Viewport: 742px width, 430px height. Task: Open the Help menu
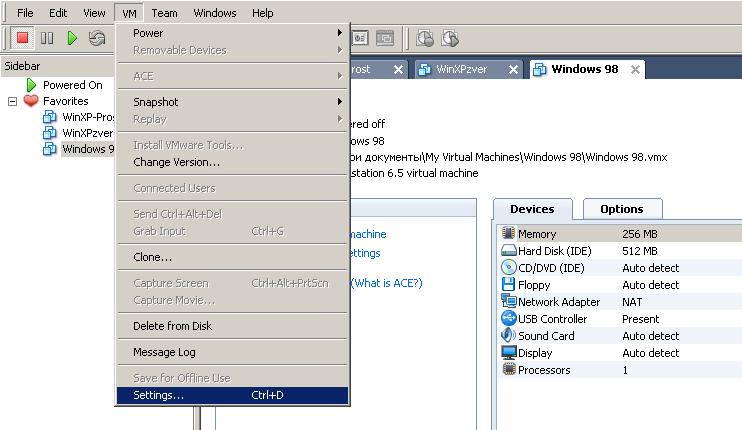[x=263, y=13]
